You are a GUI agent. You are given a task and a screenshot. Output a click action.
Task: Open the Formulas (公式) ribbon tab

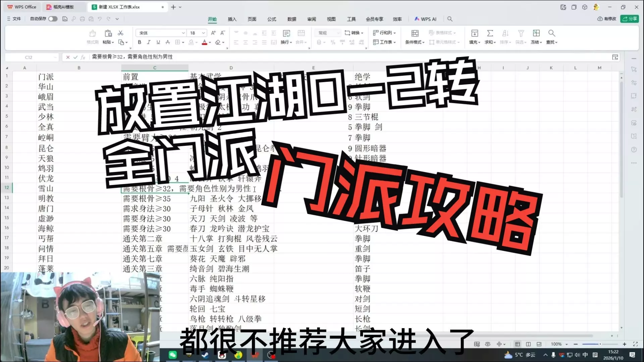point(271,19)
